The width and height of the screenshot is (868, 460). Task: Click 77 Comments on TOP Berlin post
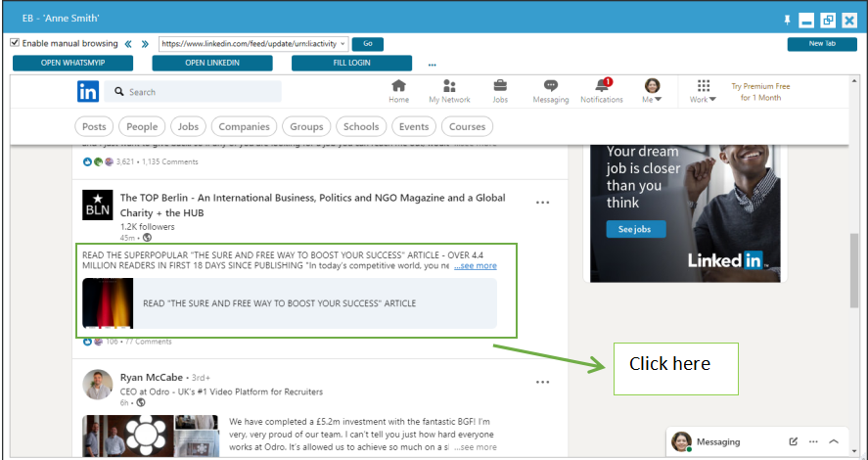click(x=149, y=342)
